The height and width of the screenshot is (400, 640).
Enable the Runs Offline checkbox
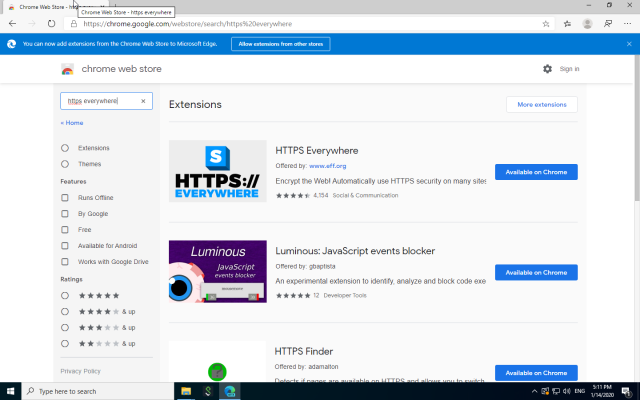point(66,198)
